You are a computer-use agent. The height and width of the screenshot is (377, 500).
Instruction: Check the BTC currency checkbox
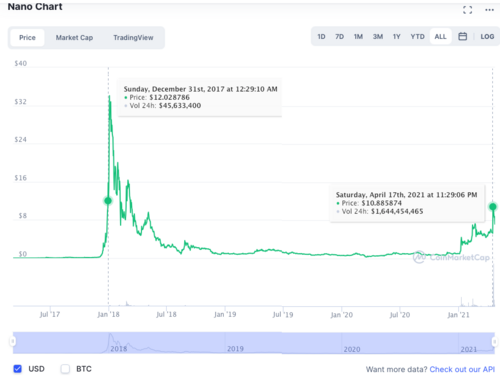pos(65,369)
